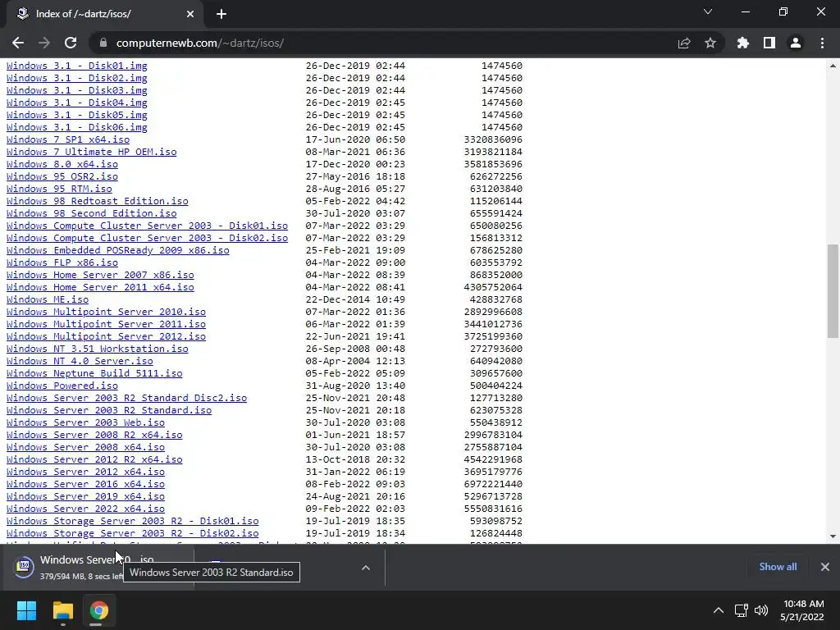
Task: Close the Index of /~dartz/isos/ tab
Action: tap(190, 14)
